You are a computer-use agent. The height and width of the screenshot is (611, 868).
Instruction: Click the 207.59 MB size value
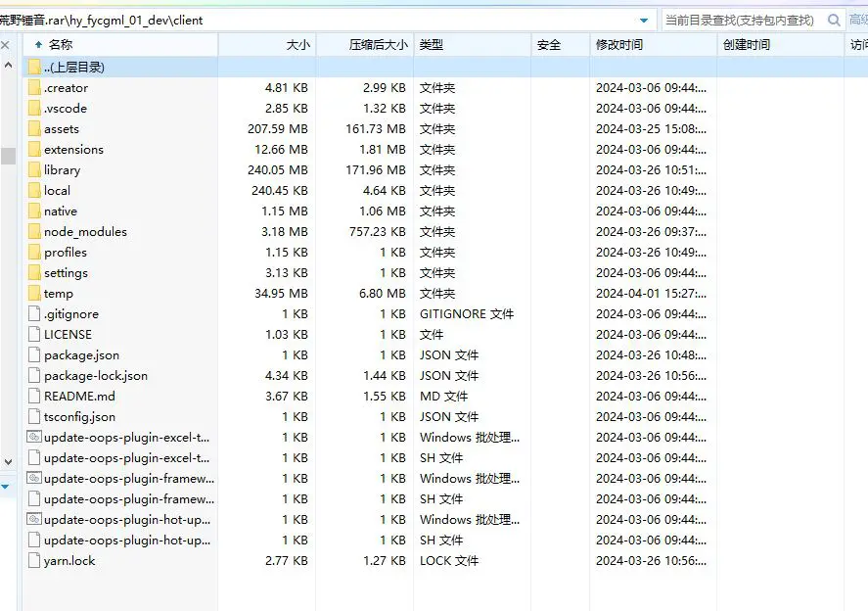pos(277,129)
